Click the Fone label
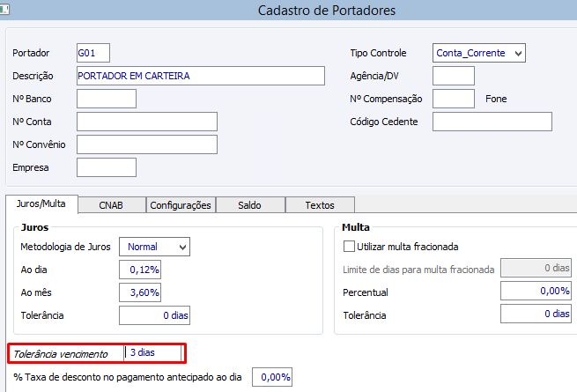Screen dimensions: 577x392 point(496,99)
